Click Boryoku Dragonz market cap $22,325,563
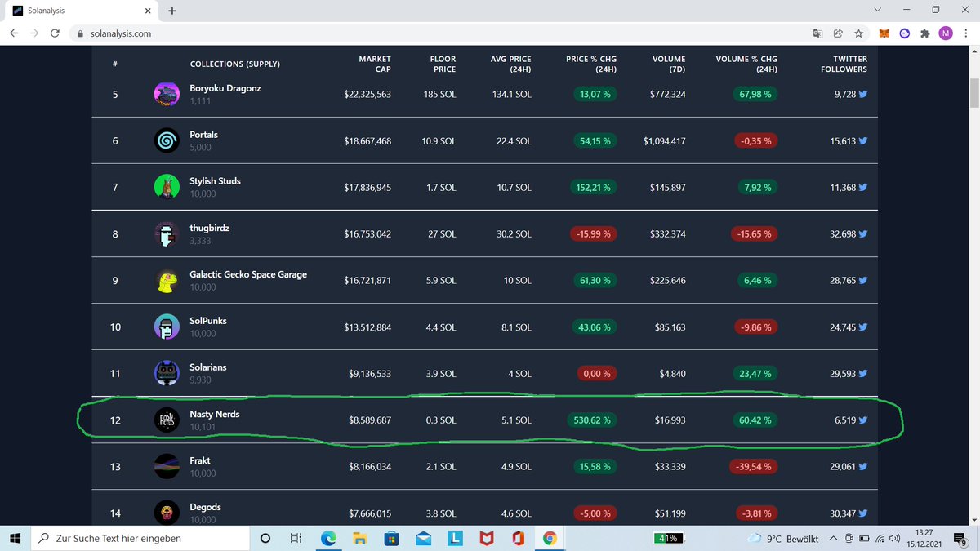 (x=367, y=95)
